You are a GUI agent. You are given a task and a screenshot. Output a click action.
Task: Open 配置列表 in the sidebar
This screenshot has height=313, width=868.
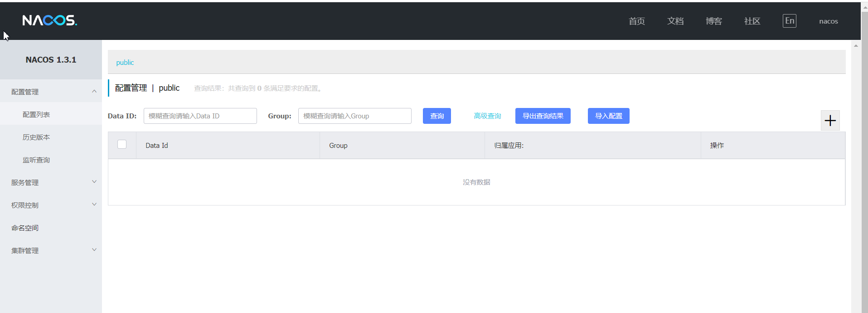click(x=36, y=114)
